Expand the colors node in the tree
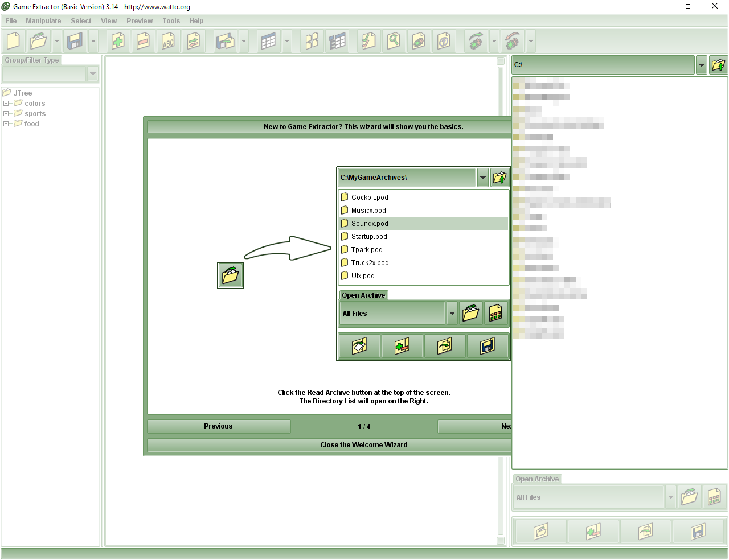The height and width of the screenshot is (560, 729). [6, 104]
